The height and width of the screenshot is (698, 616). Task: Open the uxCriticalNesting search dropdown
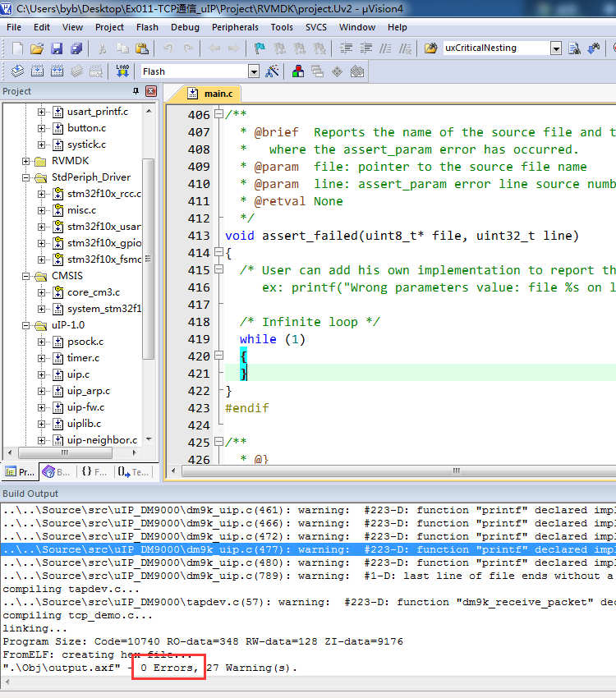pos(556,48)
